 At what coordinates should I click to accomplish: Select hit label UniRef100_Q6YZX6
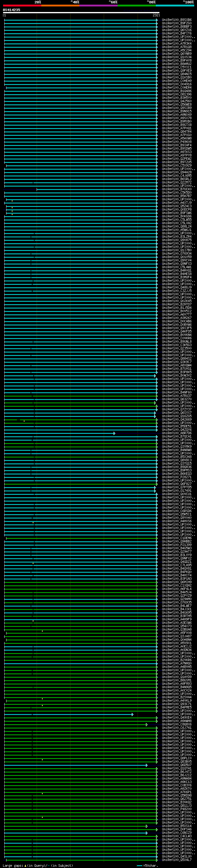[177, 30]
